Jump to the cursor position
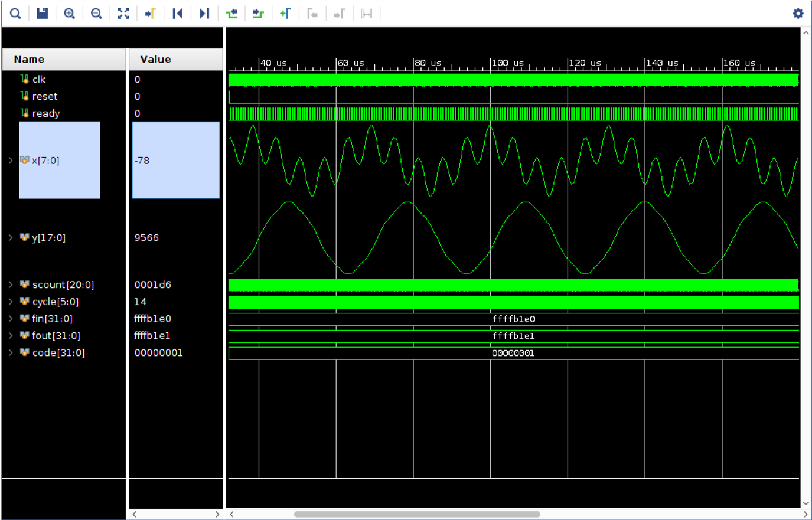The height and width of the screenshot is (520, 812). tap(150, 14)
